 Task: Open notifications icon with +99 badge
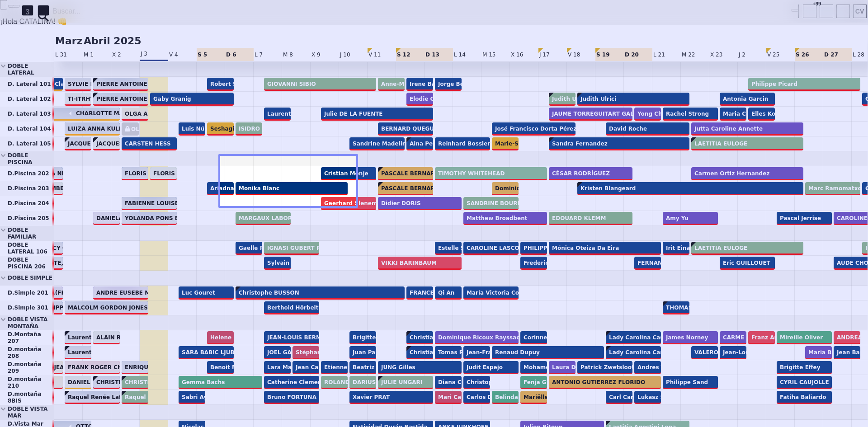tap(810, 11)
